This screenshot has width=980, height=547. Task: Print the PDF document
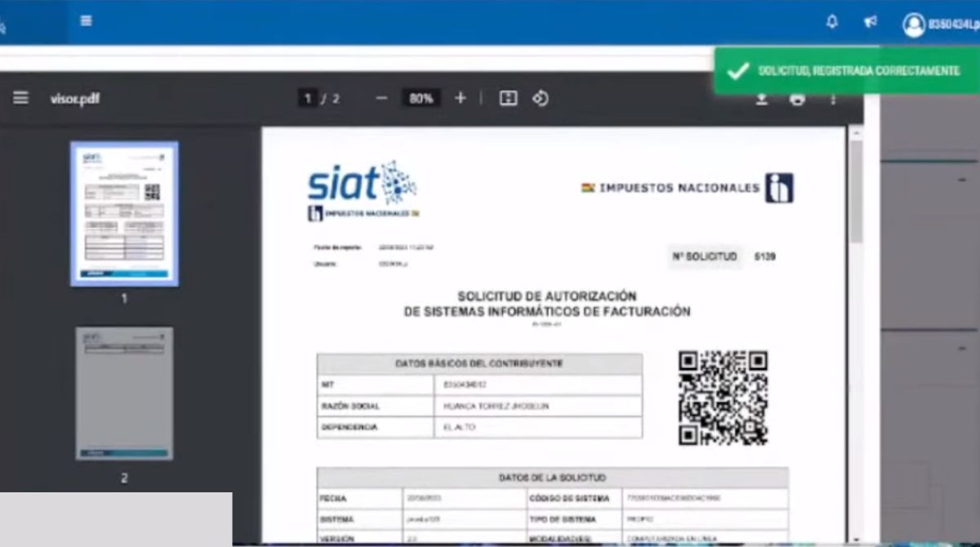797,100
